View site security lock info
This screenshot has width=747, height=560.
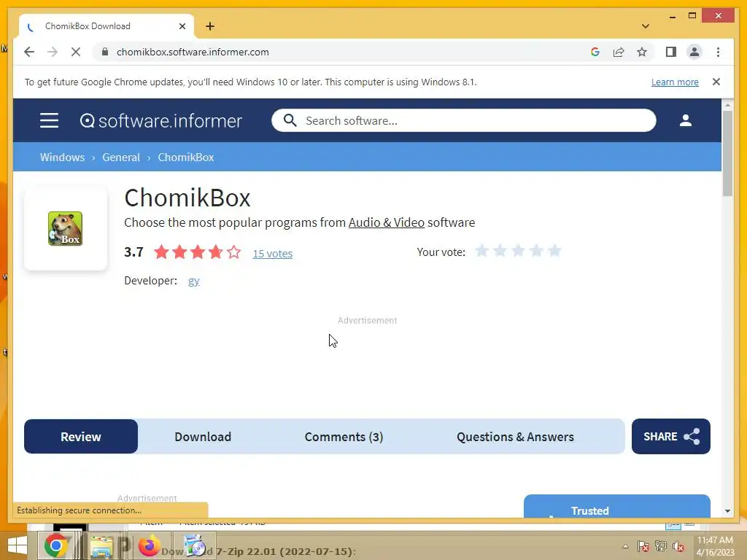[105, 52]
